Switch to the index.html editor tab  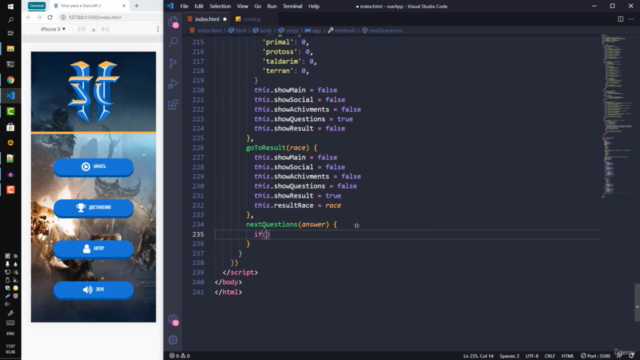click(x=207, y=19)
